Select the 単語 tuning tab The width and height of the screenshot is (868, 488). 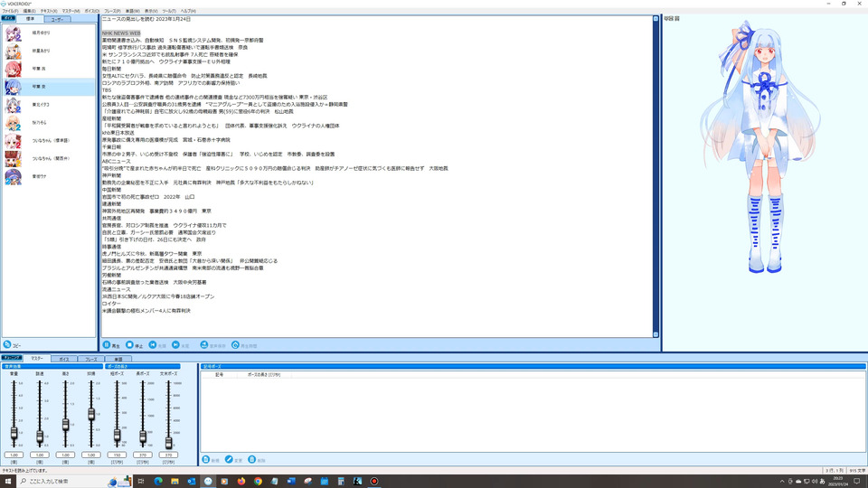pos(118,359)
